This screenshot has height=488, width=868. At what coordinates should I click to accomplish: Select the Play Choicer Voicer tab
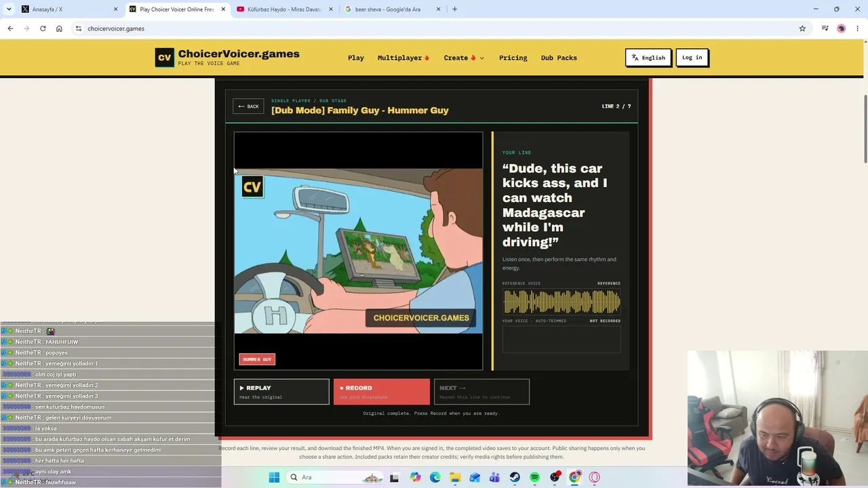[176, 9]
